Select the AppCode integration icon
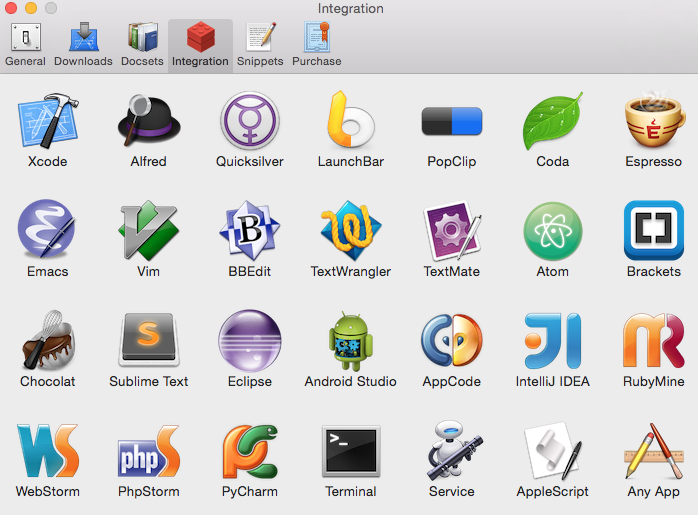698x515 pixels. click(x=452, y=341)
